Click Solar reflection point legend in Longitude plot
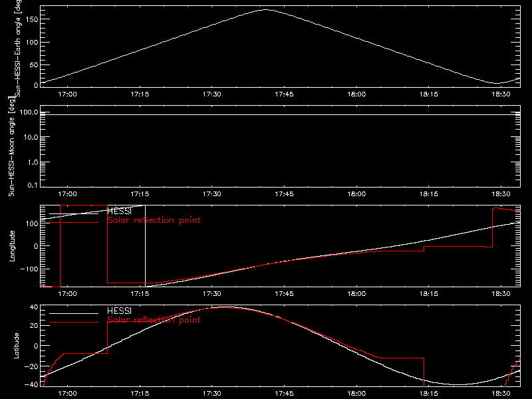Image resolution: width=532 pixels, height=399 pixels. coord(154,220)
